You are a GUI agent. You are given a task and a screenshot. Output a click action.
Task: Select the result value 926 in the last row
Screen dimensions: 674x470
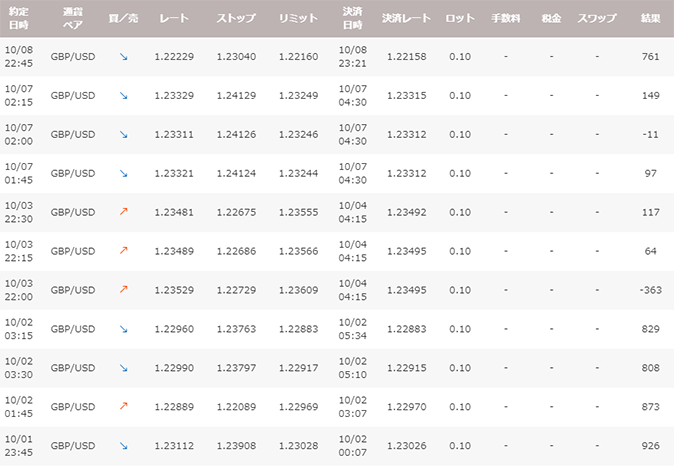pos(650,446)
